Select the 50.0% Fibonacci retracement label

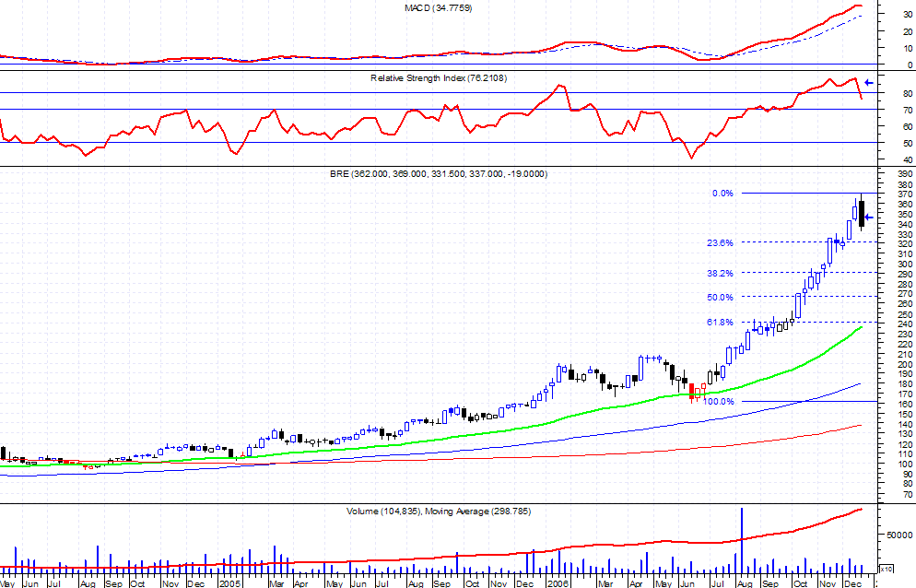pyautogui.click(x=720, y=298)
